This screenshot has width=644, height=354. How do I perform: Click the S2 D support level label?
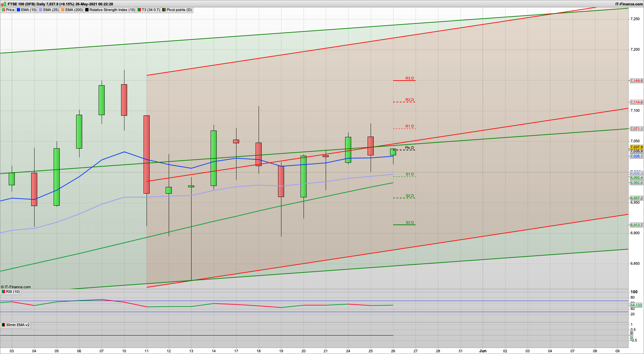coord(410,196)
